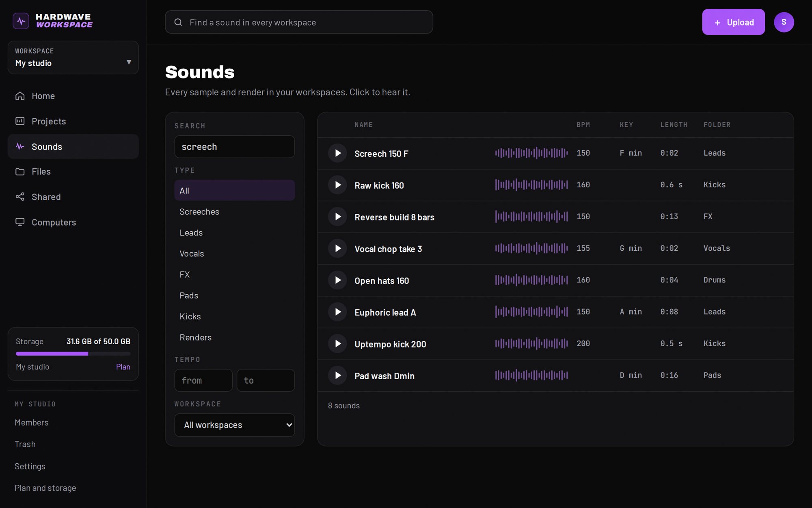812x508 pixels.
Task: Click the Hardwave Workspace logo icon
Action: point(21,21)
